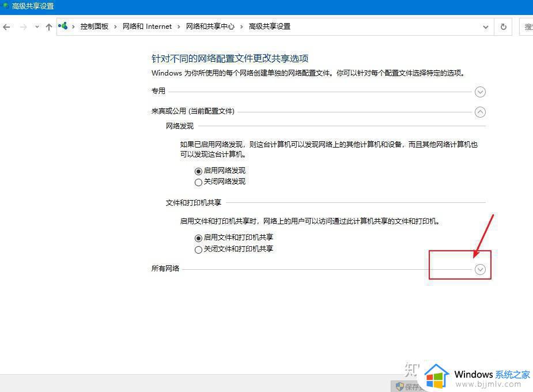Open 网络和共享中心 breadcrumb

pyautogui.click(x=210, y=27)
